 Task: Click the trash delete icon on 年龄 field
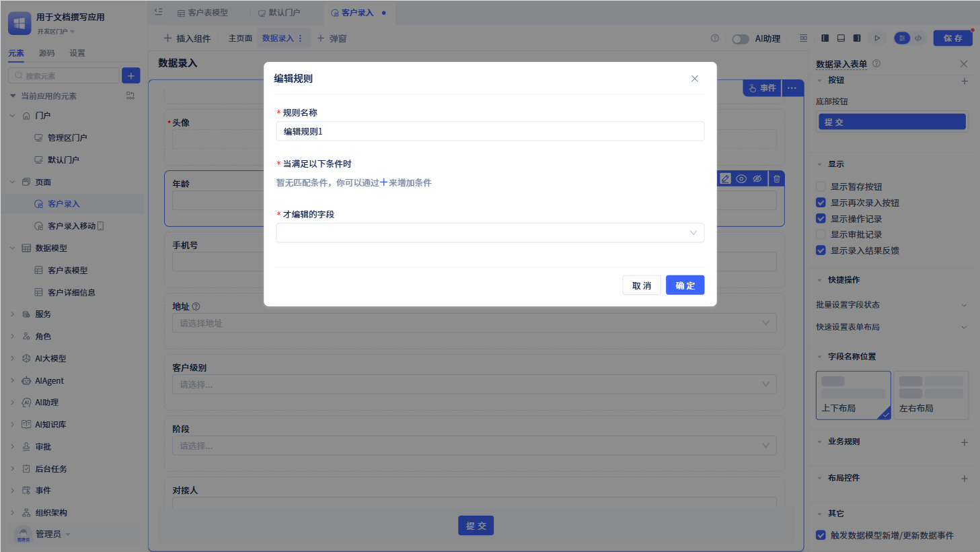click(x=777, y=179)
